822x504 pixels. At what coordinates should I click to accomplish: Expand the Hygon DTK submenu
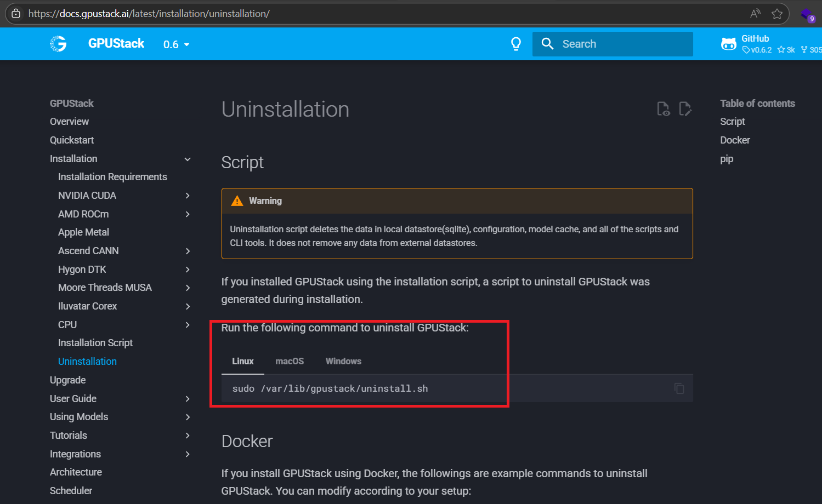tap(188, 270)
